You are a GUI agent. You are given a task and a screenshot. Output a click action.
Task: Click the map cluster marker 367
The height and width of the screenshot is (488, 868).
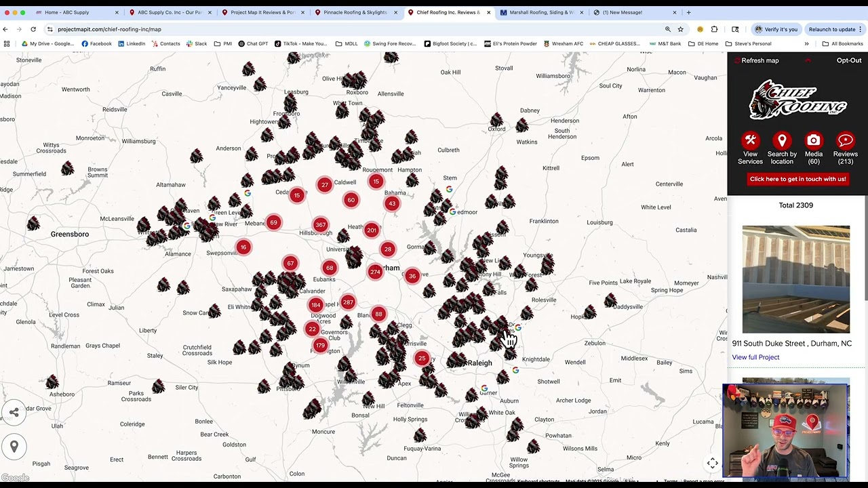(x=321, y=225)
